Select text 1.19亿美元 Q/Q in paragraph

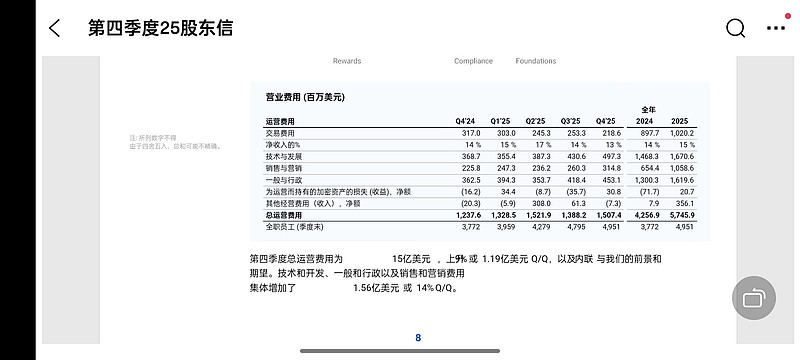pyautogui.click(x=515, y=259)
